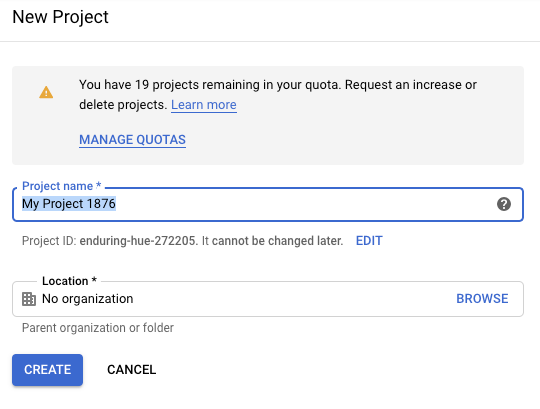Image resolution: width=540 pixels, height=409 pixels.
Task: Click the delete projects text in banner
Action: 123,105
